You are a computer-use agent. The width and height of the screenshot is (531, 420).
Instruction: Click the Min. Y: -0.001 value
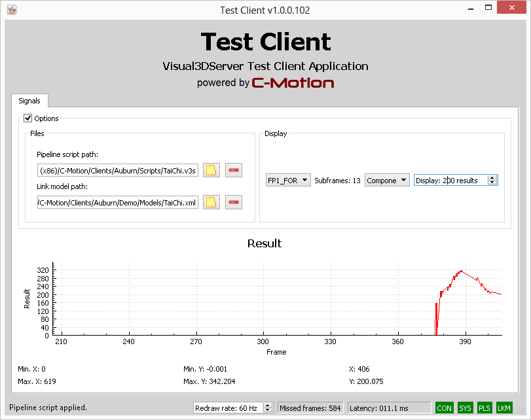pos(205,369)
